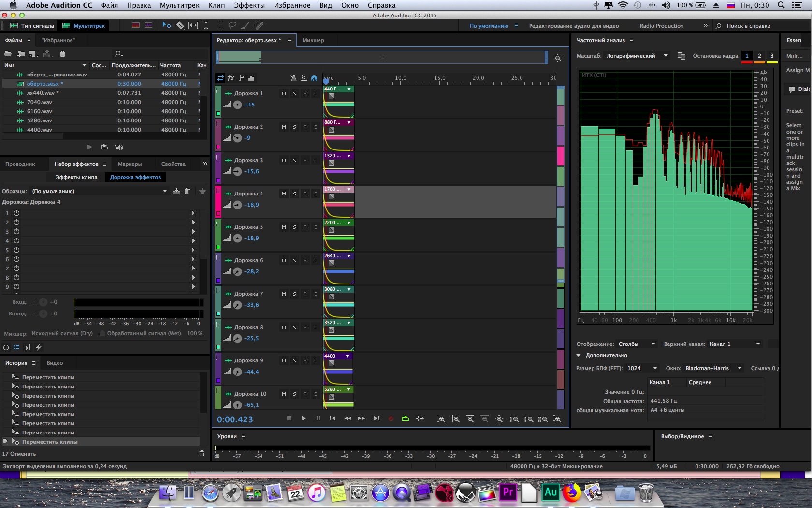Select Radio Production workspace
Viewport: 812px width, 508px height.
point(662,26)
